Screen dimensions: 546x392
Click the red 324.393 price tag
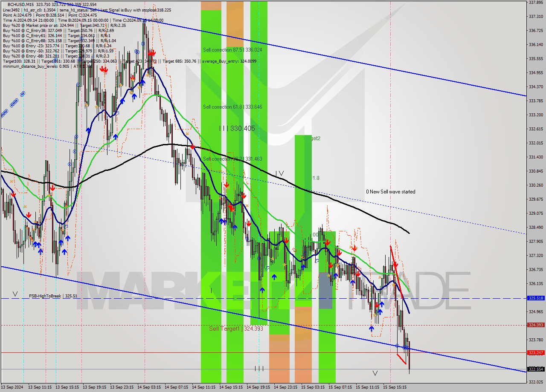(x=536, y=325)
